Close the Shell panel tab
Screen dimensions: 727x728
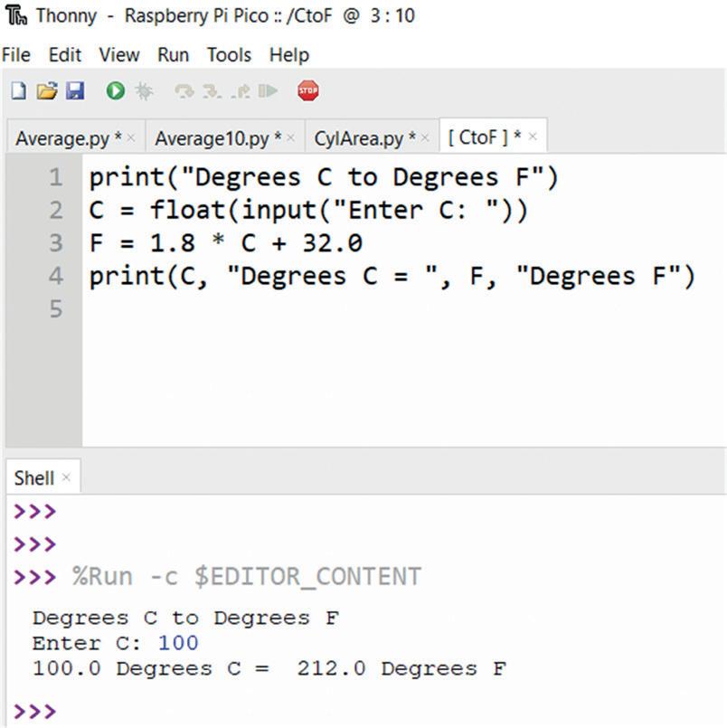pyautogui.click(x=66, y=477)
